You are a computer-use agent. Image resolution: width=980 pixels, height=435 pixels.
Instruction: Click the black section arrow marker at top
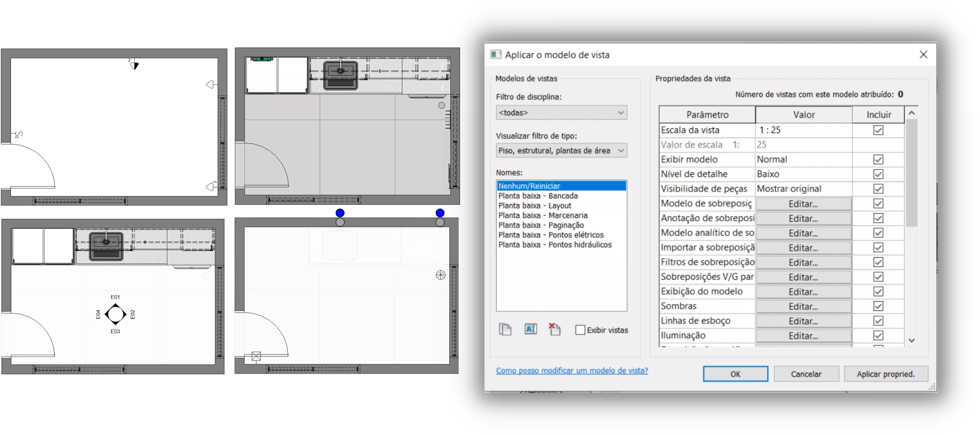pos(134,65)
